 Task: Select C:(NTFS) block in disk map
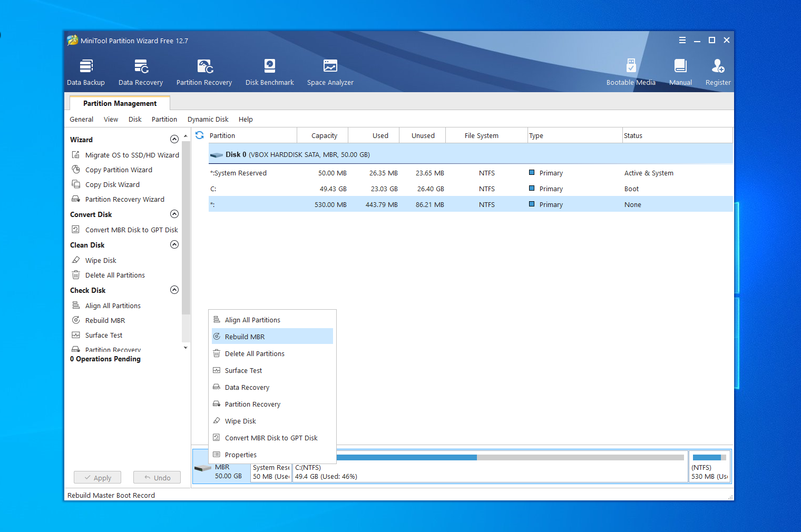490,466
